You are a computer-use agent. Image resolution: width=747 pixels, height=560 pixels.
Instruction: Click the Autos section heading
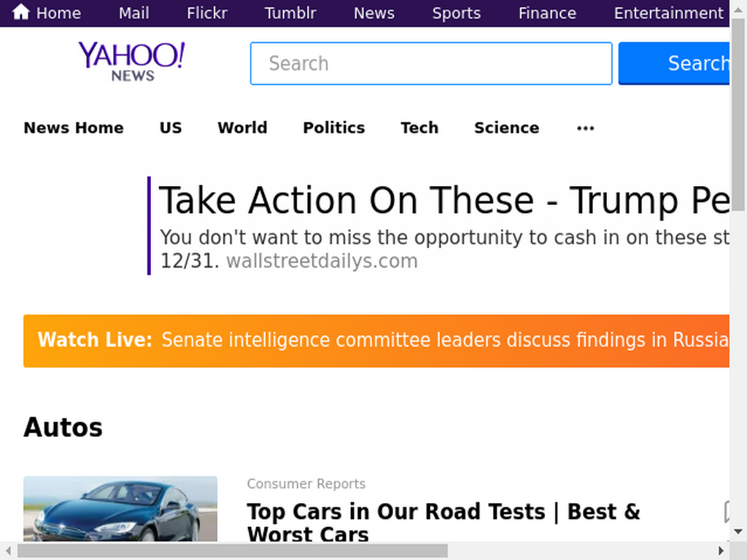coord(63,427)
